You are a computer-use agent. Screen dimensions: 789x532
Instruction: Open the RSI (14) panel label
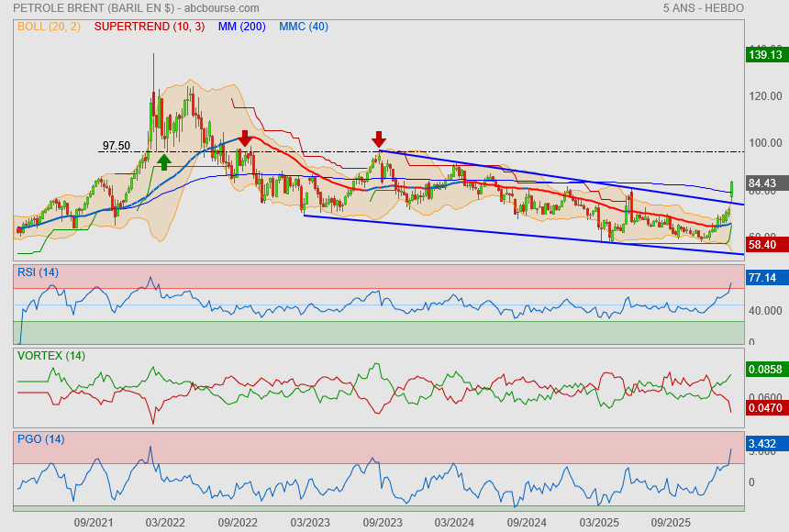pos(39,272)
